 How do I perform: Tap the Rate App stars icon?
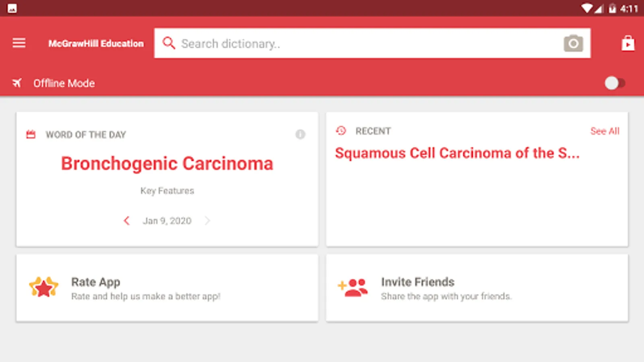(x=43, y=287)
